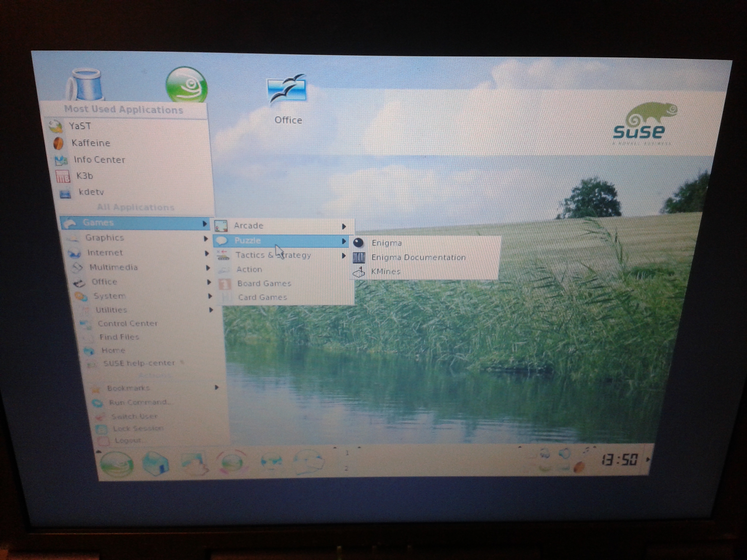The image size is (747, 560).
Task: Click the orange Kaffeine tray icon
Action: point(579,468)
